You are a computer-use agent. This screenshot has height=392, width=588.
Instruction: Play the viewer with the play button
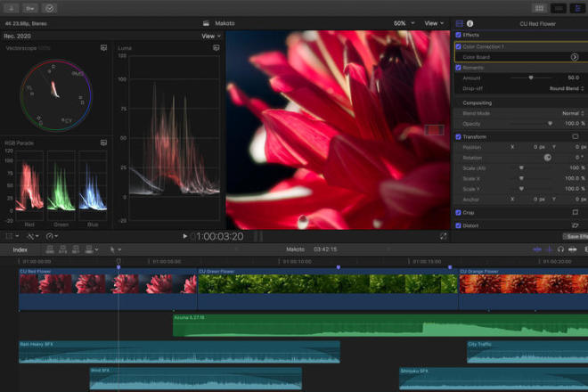184,236
